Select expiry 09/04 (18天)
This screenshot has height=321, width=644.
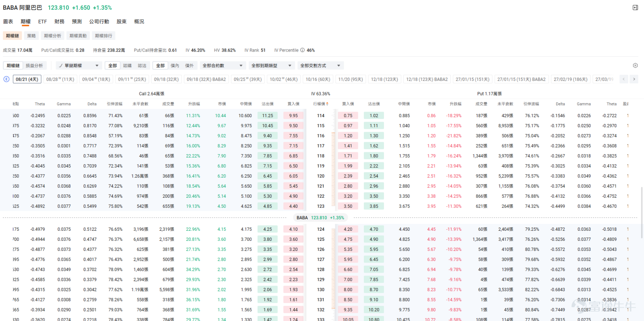click(x=96, y=79)
